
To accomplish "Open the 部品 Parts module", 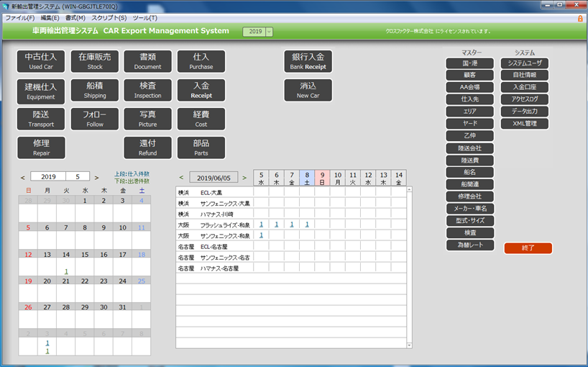I will coord(201,148).
